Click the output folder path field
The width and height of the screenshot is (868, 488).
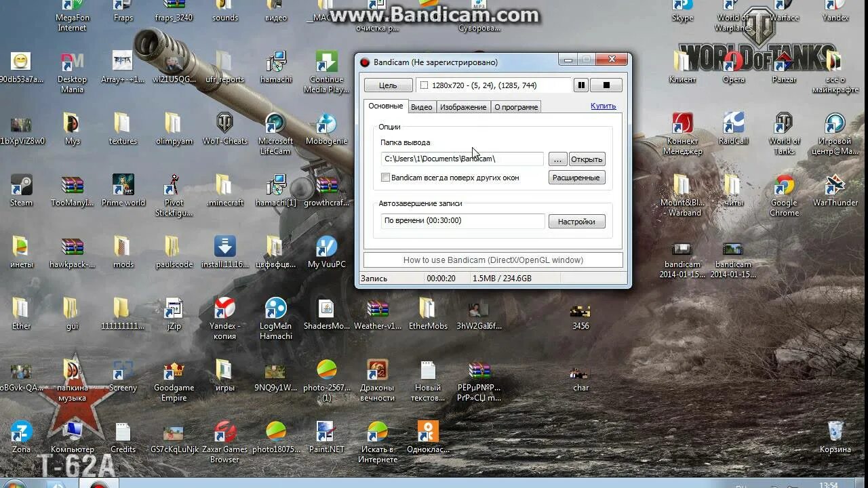(462, 159)
